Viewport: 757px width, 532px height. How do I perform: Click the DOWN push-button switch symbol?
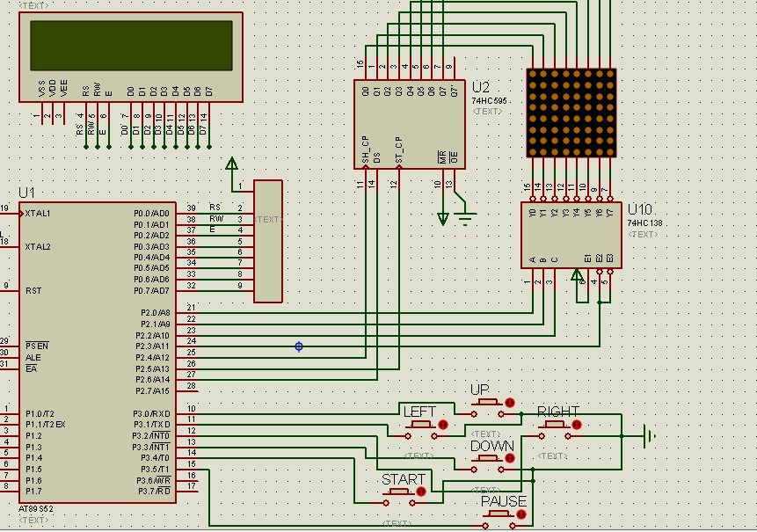tap(488, 463)
